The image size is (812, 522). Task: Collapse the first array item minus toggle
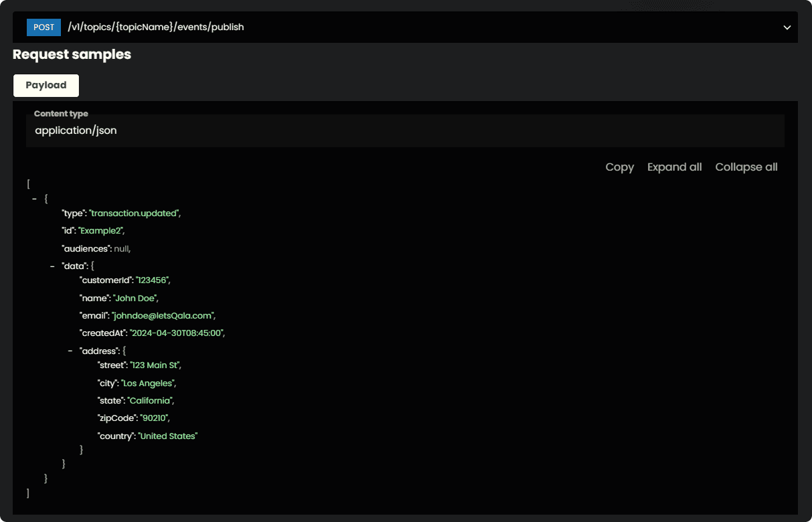pos(34,199)
